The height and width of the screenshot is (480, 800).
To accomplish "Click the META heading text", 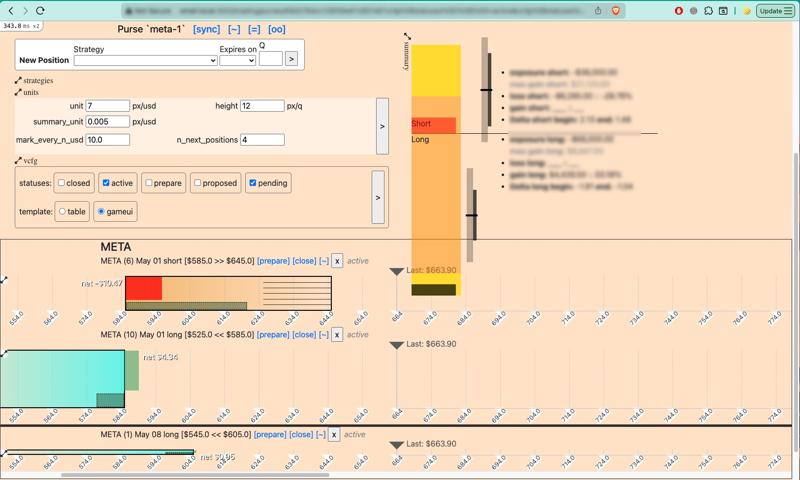I will click(x=116, y=247).
